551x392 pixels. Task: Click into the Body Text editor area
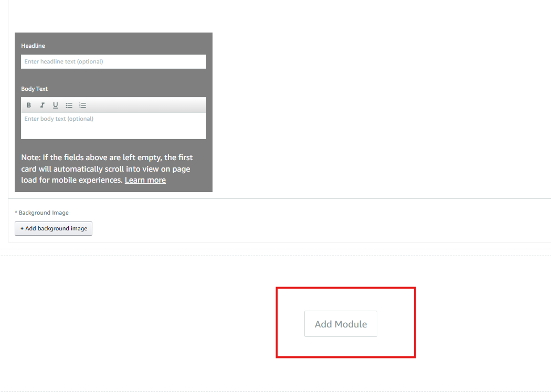pyautogui.click(x=113, y=126)
